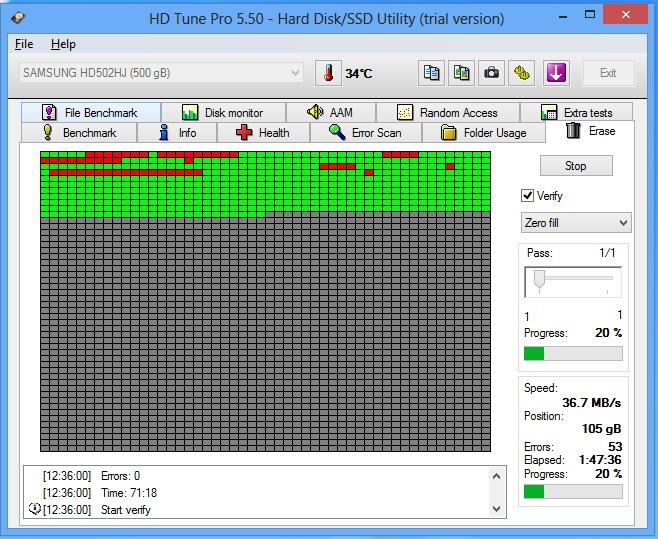This screenshot has width=658, height=539.
Task: Open the SAMSUNG HD502HJ drive dropdown
Action: (x=161, y=73)
